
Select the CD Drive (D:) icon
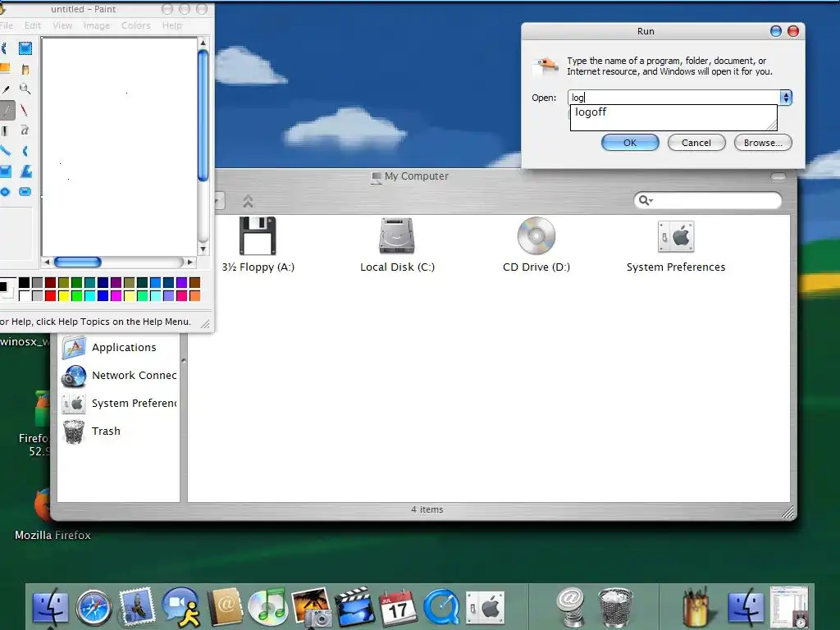click(x=536, y=235)
